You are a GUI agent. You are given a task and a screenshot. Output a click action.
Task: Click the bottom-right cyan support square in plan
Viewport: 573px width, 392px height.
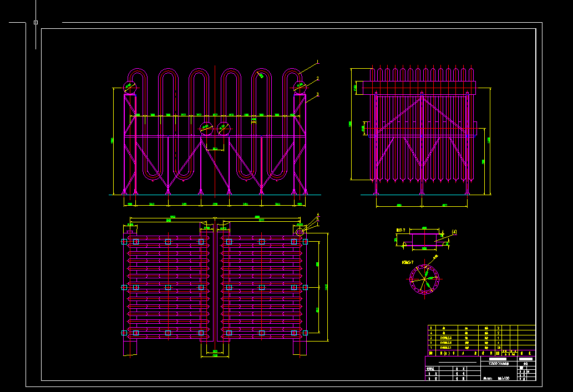point(305,333)
